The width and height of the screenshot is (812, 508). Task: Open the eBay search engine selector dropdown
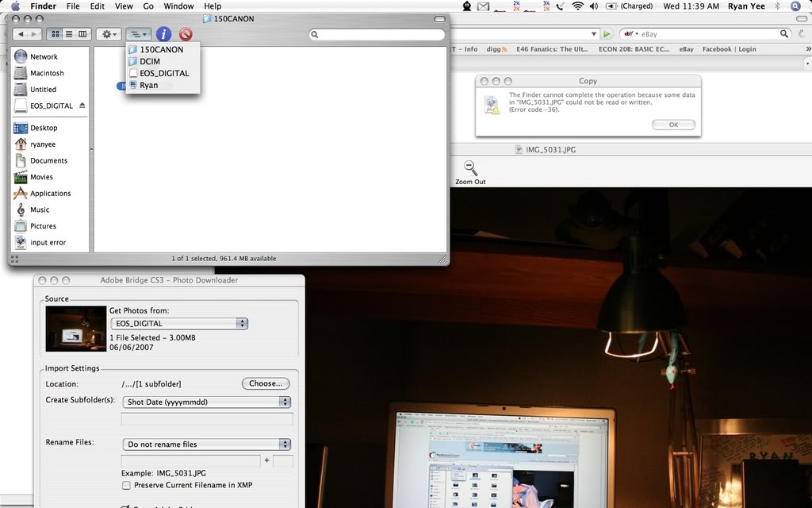point(630,33)
